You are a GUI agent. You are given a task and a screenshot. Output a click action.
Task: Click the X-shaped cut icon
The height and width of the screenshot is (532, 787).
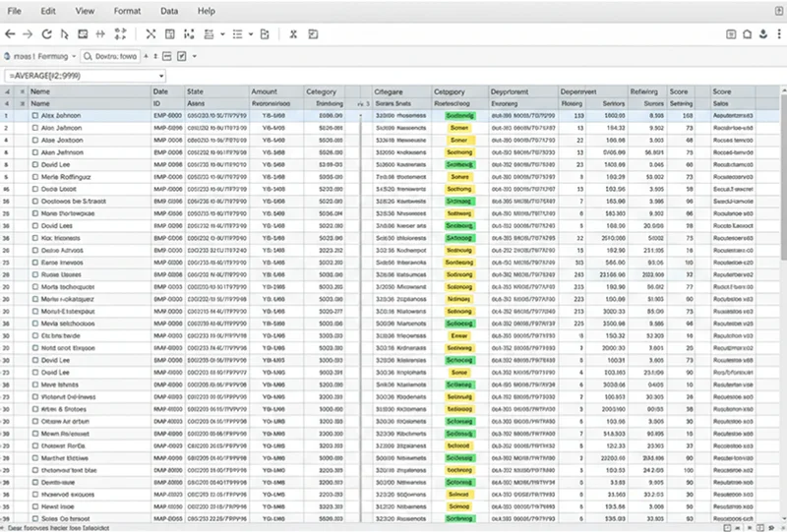[293, 34]
